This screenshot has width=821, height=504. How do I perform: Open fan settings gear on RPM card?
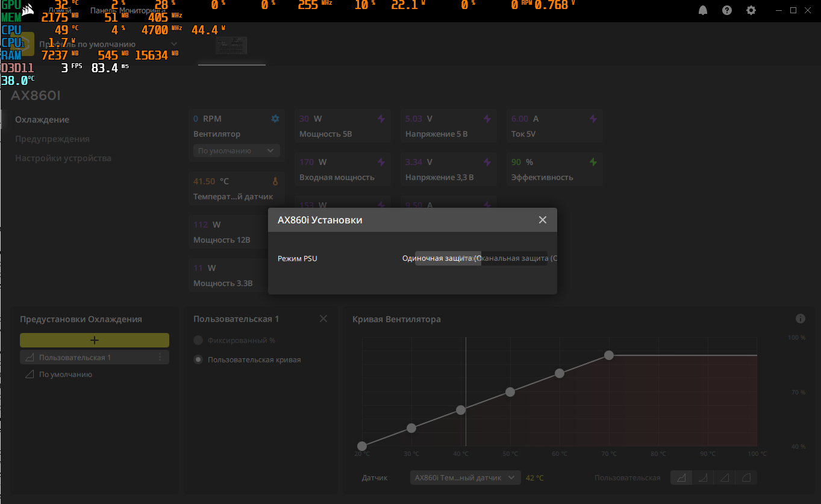coord(275,119)
